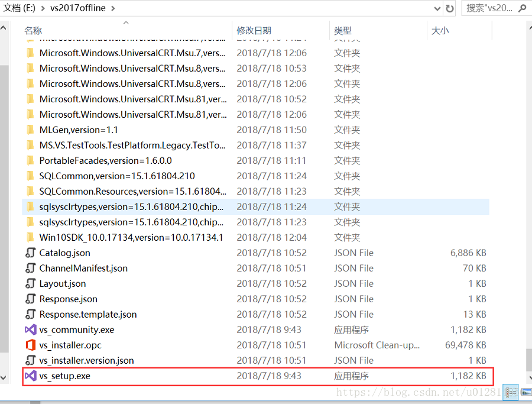This screenshot has height=404, width=532.
Task: Click the Layout.json file icon
Action: (31, 283)
